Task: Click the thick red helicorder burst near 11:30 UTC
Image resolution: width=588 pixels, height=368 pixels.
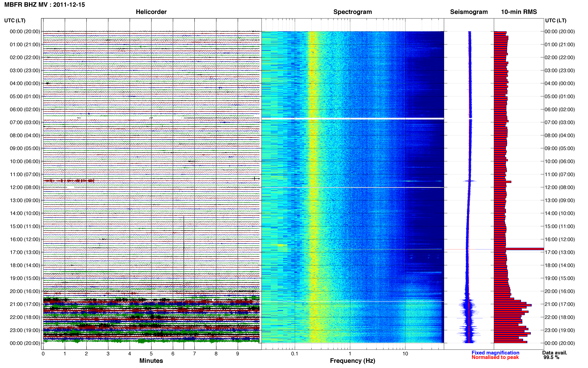Action: point(69,181)
